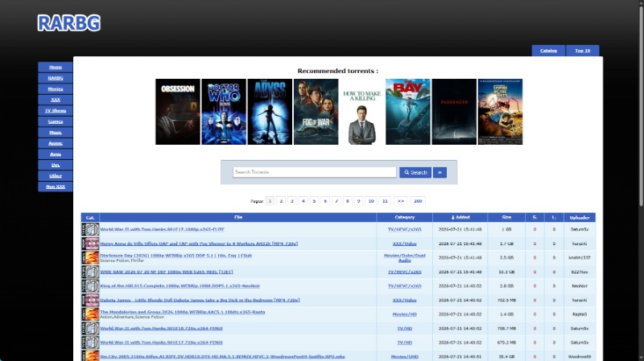
Task: Click the Search button
Action: click(x=415, y=172)
